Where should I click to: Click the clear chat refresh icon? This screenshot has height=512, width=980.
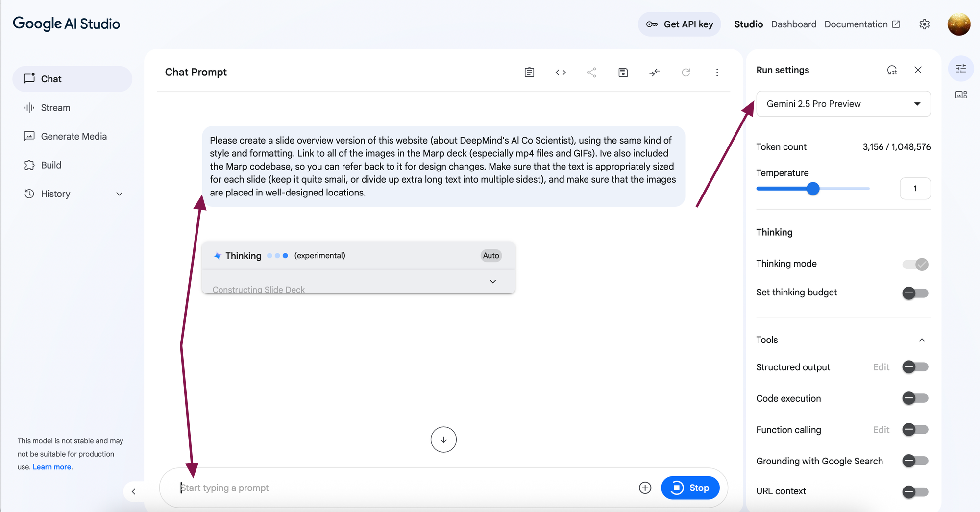point(686,73)
